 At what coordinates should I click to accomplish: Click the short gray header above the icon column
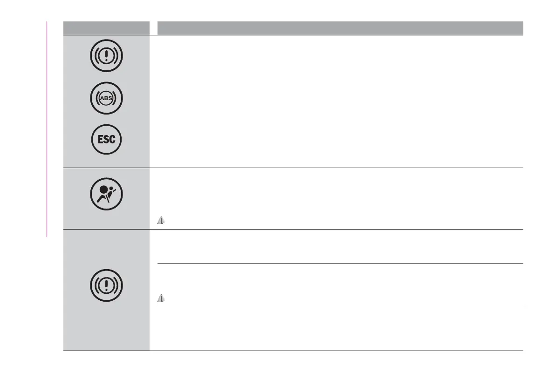pos(106,28)
